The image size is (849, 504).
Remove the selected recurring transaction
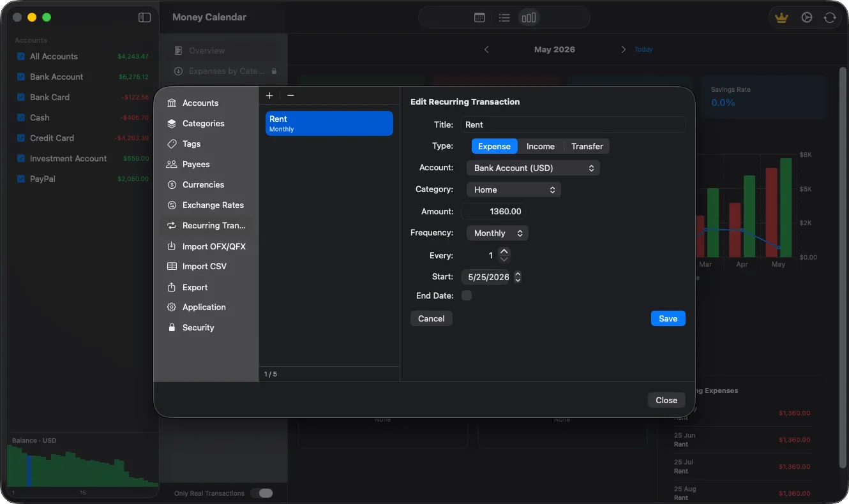[290, 95]
